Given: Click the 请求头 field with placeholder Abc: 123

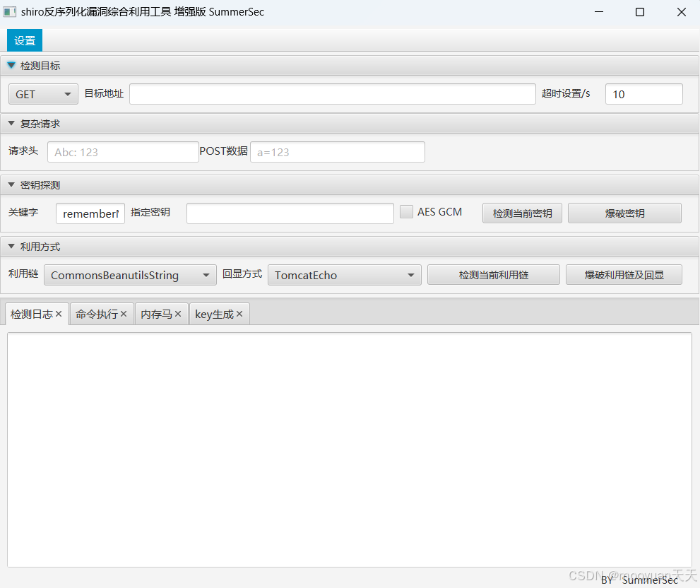Looking at the screenshot, I should [123, 152].
